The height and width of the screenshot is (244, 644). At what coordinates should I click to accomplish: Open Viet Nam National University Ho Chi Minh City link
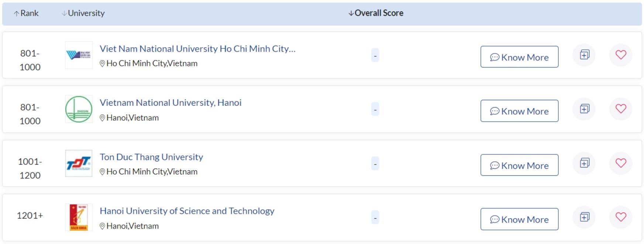click(x=197, y=49)
